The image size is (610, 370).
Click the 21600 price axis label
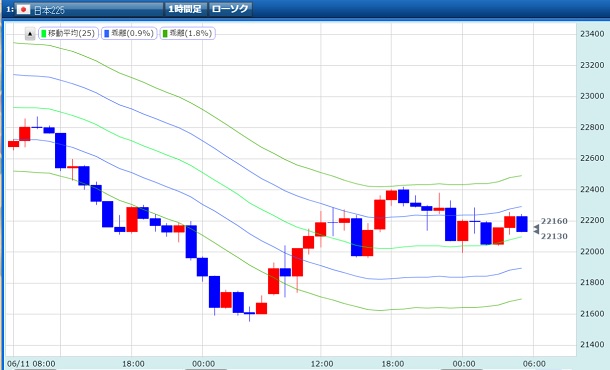pyautogui.click(x=592, y=314)
